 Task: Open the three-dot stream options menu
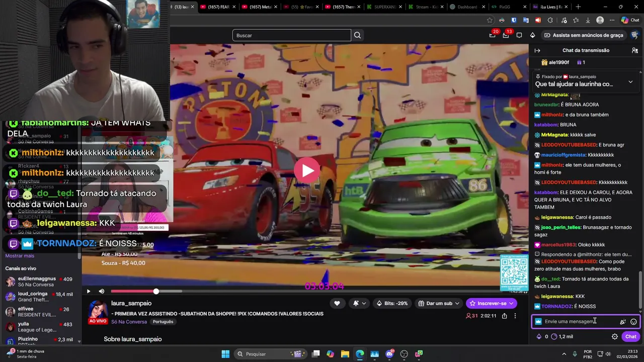pos(515,316)
